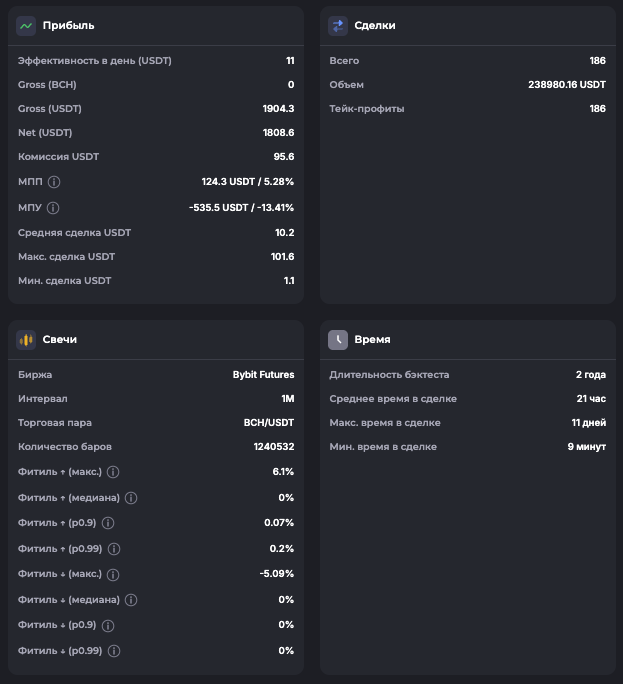Click info icon for Фитиль ↓ (макс.)
Image resolution: width=623 pixels, height=684 pixels.
click(x=113, y=575)
